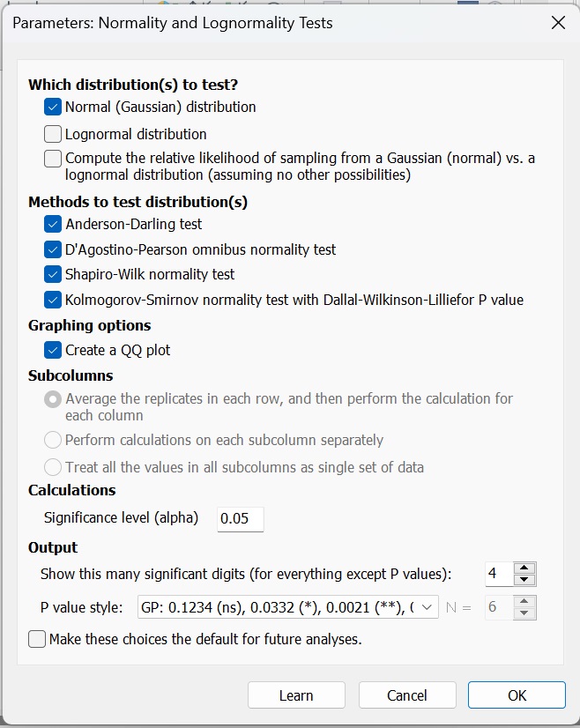Select Perform calculations on each subcolumn separately
Image resolution: width=580 pixels, height=728 pixels.
[x=53, y=440]
